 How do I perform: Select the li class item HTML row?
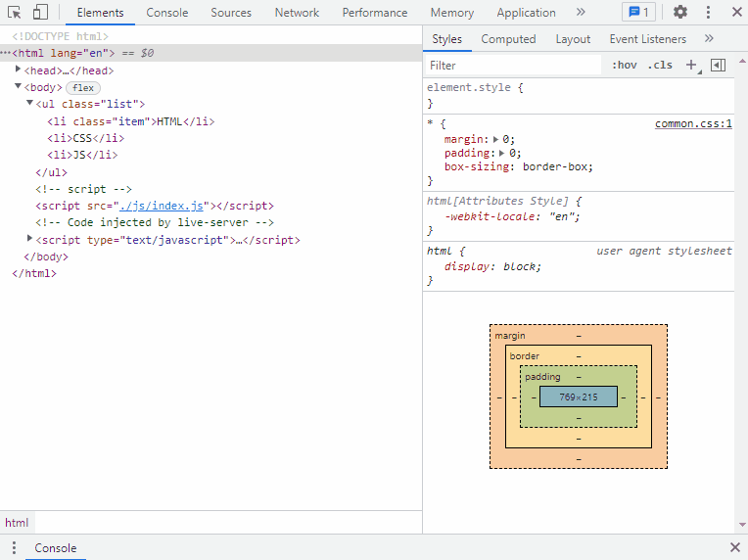(210, 121)
